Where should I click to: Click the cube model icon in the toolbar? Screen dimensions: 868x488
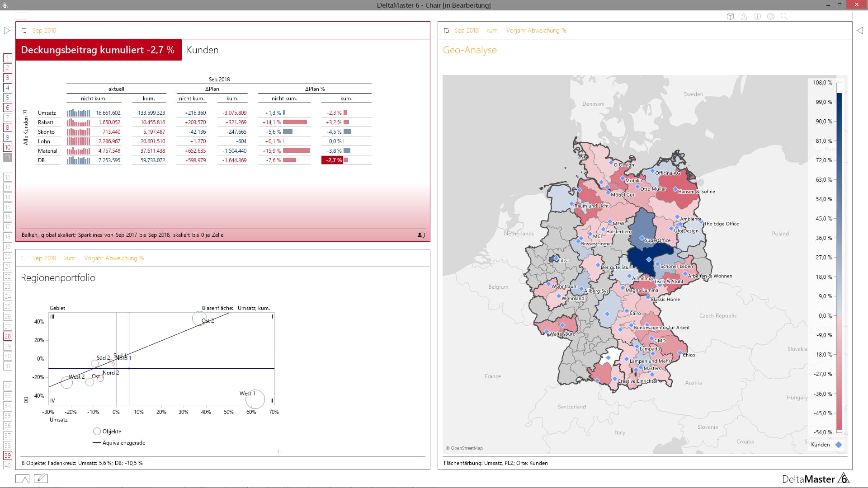click(730, 16)
